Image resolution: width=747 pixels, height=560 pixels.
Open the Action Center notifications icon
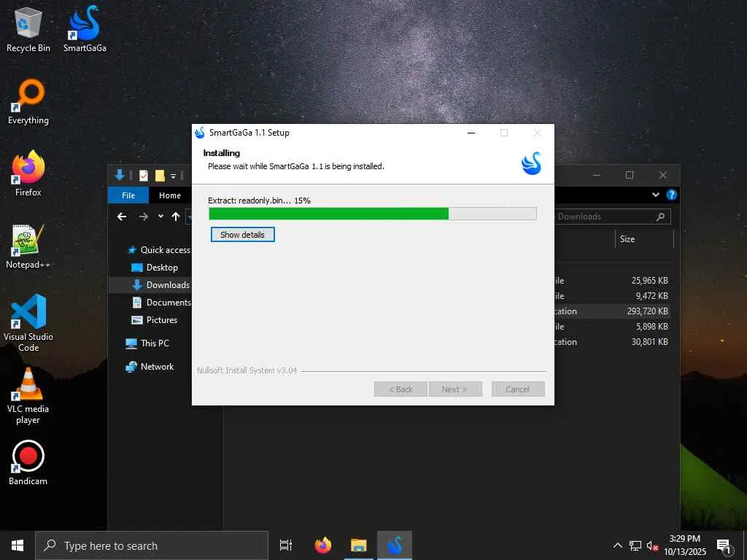[x=724, y=546]
